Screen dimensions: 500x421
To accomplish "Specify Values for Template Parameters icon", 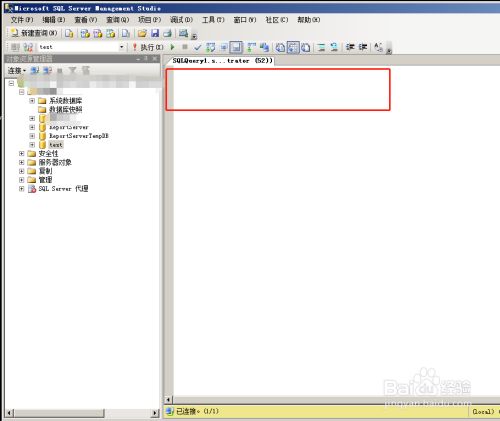I will (378, 47).
